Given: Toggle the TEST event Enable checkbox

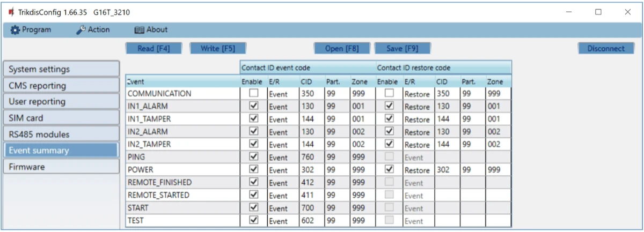Looking at the screenshot, I should (x=254, y=220).
